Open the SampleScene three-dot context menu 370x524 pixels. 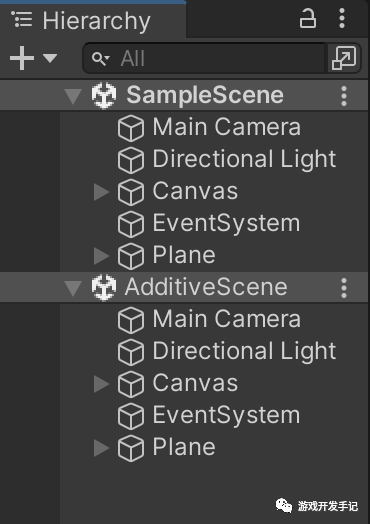pos(344,96)
